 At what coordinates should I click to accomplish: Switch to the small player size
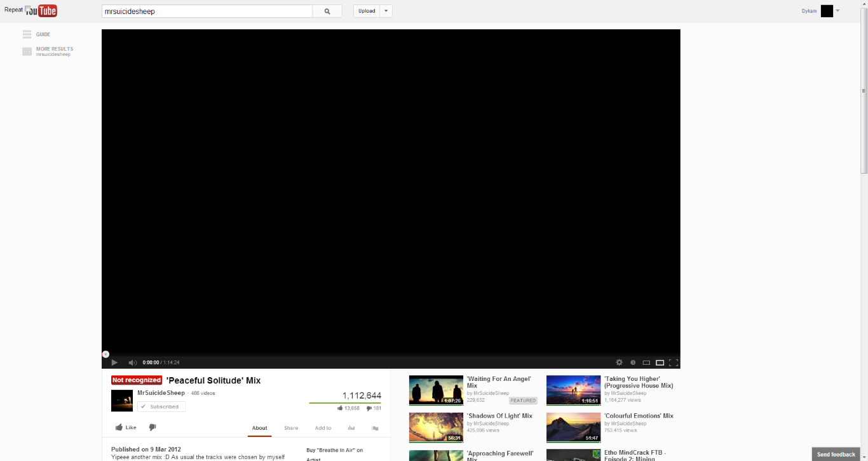(x=646, y=362)
